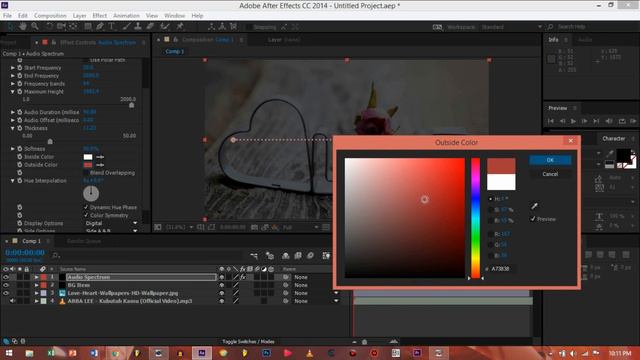Hide the BG Item layer eye

coord(6,285)
